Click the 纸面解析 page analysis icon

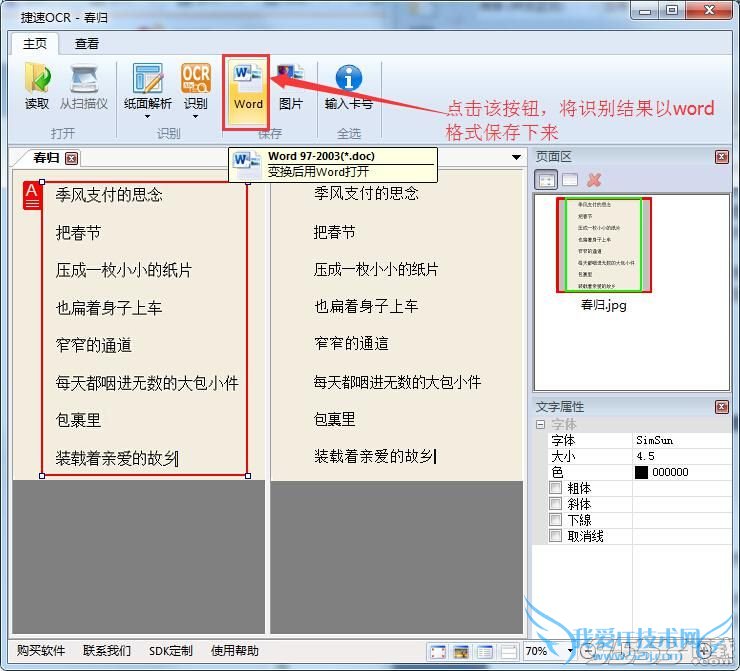(x=147, y=78)
